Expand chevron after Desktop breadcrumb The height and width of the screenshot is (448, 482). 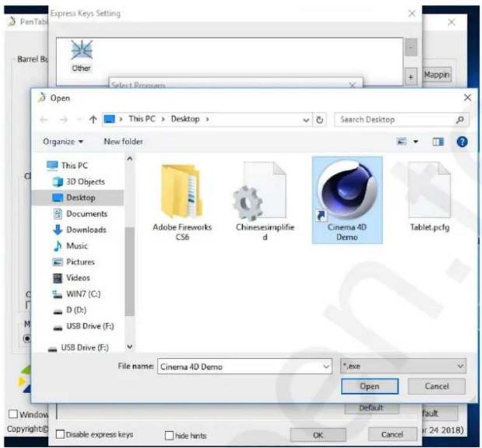(208, 119)
